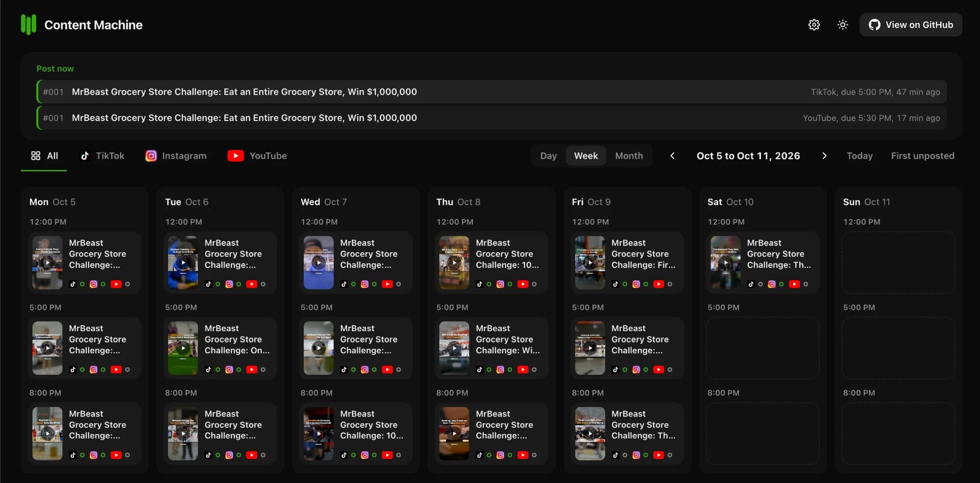Click TikTok icon on Sat 12:00 PM card
This screenshot has width=980, height=483.
click(x=751, y=284)
